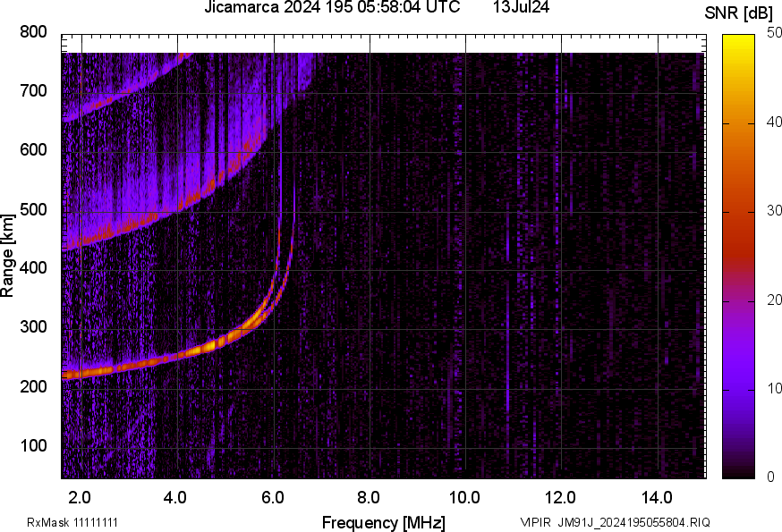The image size is (782, 532).
Task: Click the 10.0 frequency tick label
Action: 464,497
